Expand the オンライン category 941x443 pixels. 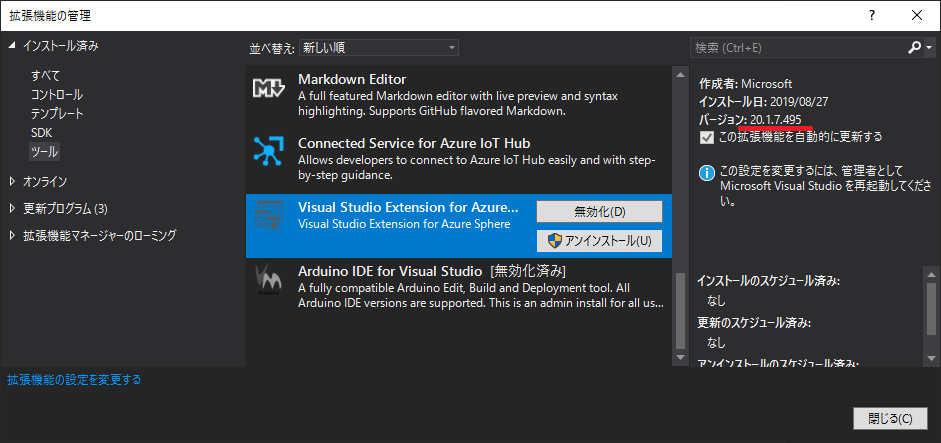click(x=12, y=181)
